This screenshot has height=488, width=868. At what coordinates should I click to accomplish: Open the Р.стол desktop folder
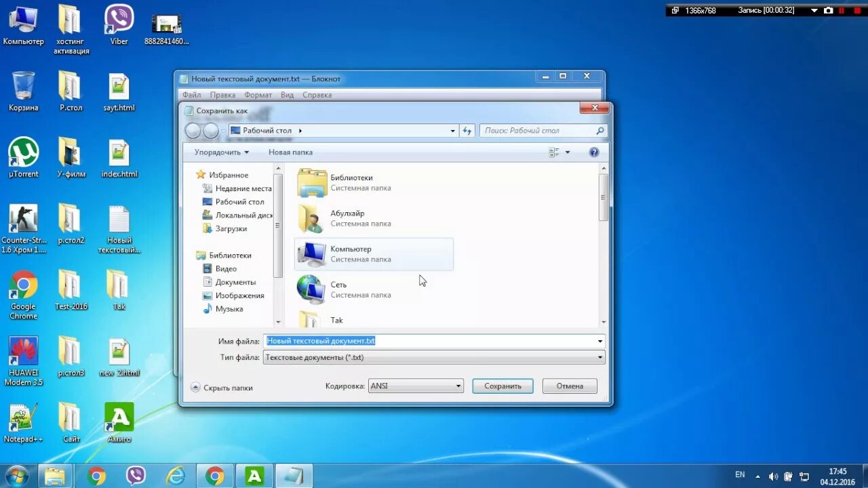[x=71, y=91]
